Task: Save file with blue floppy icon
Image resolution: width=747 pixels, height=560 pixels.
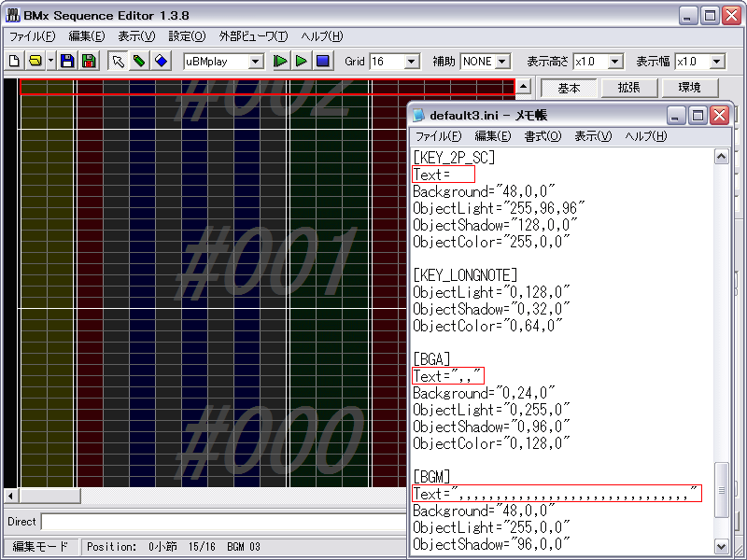Action: click(67, 62)
